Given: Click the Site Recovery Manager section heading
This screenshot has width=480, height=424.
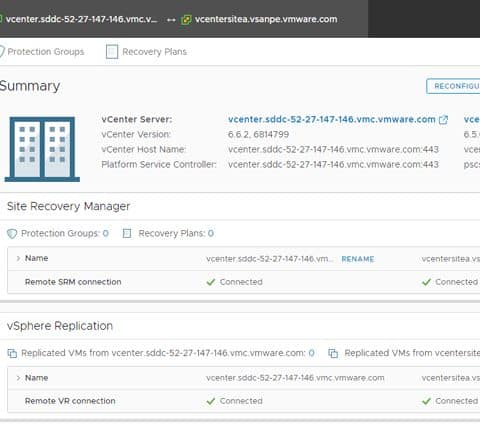Looking at the screenshot, I should (68, 206).
